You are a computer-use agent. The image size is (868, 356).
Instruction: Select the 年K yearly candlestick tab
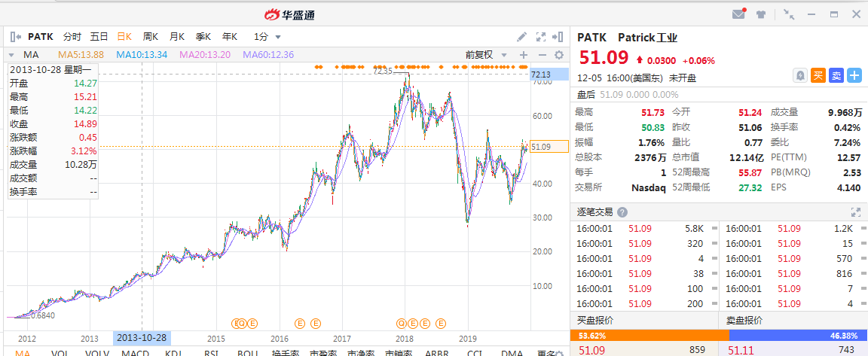230,37
